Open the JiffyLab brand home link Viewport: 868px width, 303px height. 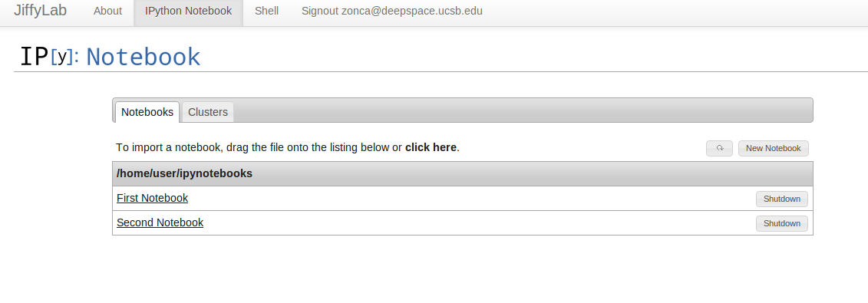[x=41, y=11]
